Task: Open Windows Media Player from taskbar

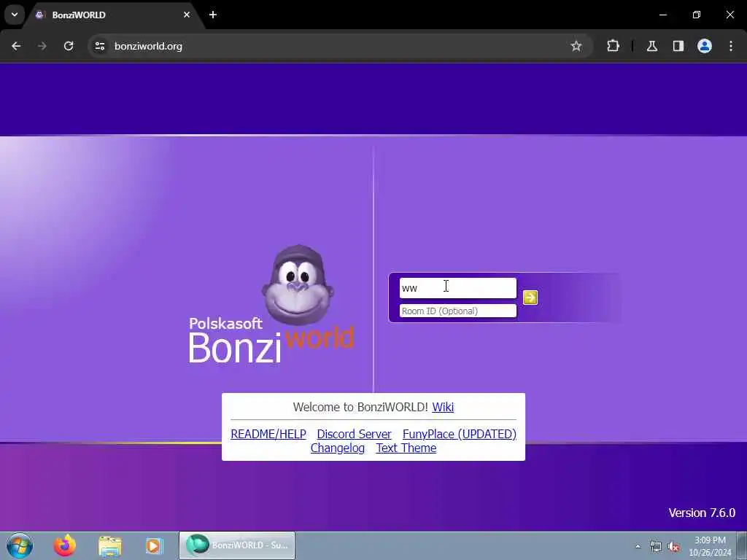Action: click(154, 545)
